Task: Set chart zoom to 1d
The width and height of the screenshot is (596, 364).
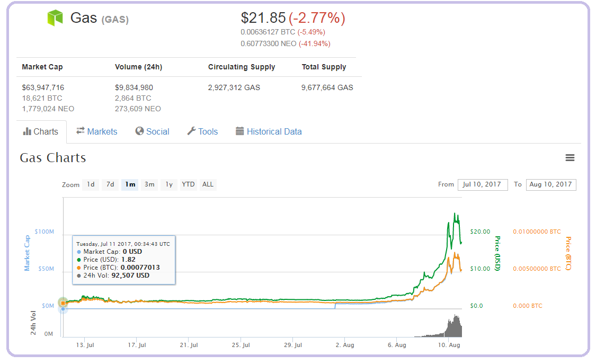Action: tap(91, 184)
